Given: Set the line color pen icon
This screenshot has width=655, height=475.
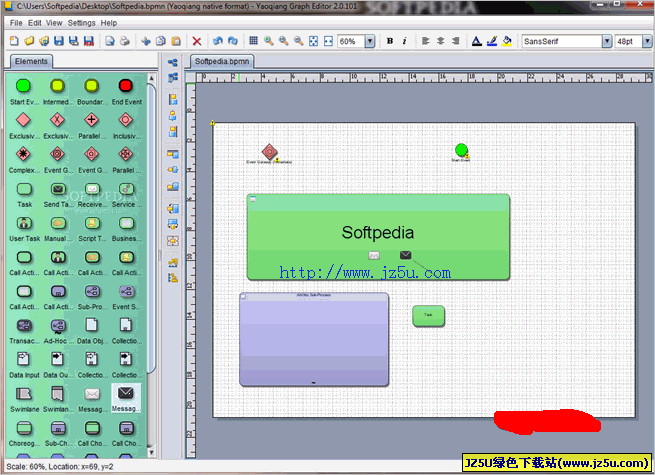Looking at the screenshot, I should coord(492,41).
